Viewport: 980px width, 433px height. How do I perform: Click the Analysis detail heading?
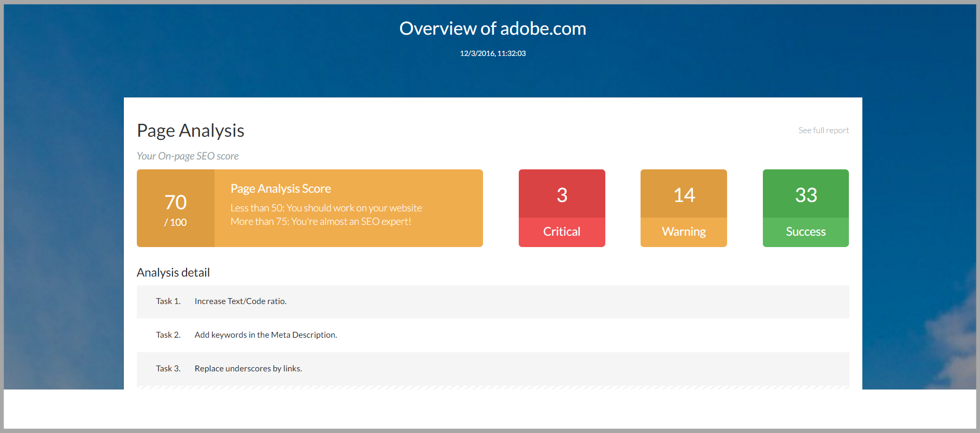point(173,272)
